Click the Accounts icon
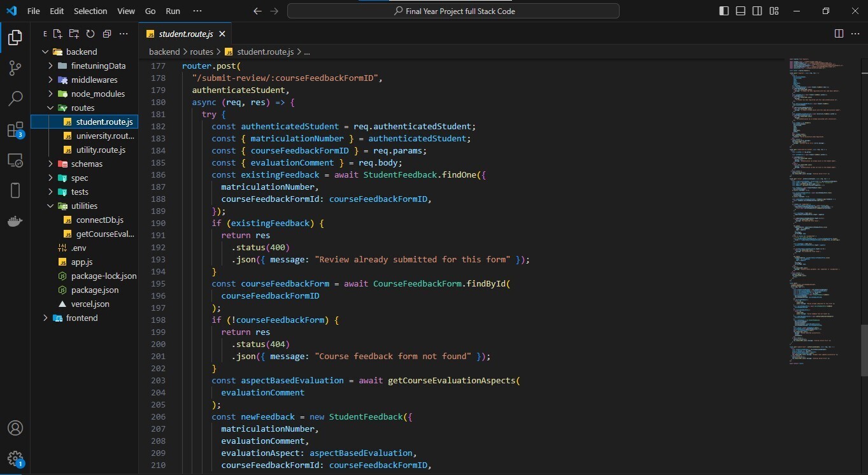The height and width of the screenshot is (475, 868). (x=15, y=428)
